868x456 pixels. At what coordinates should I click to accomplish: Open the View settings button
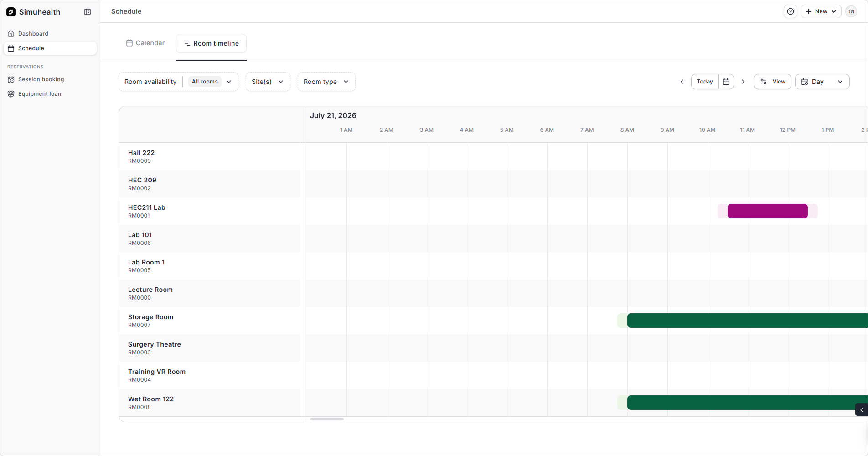tap(773, 82)
